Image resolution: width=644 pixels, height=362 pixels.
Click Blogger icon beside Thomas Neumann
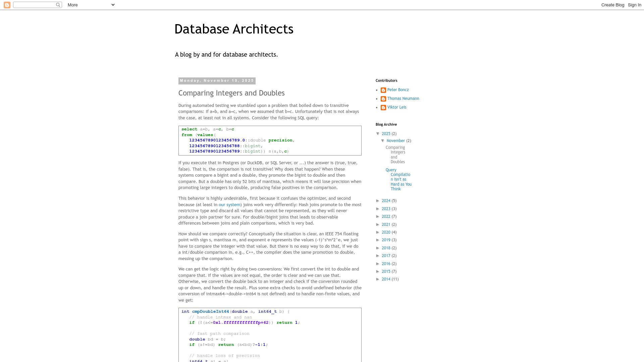(x=383, y=99)
